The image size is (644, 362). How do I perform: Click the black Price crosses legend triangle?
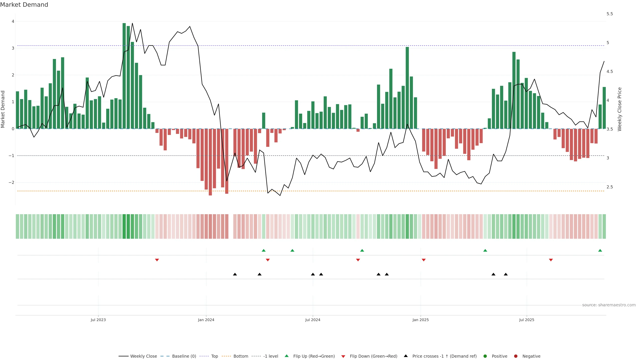click(406, 356)
